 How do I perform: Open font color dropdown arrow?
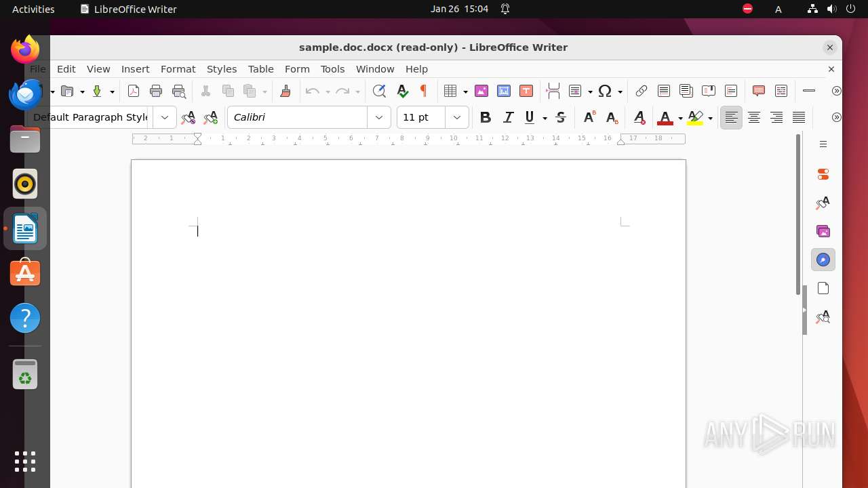[x=679, y=118]
